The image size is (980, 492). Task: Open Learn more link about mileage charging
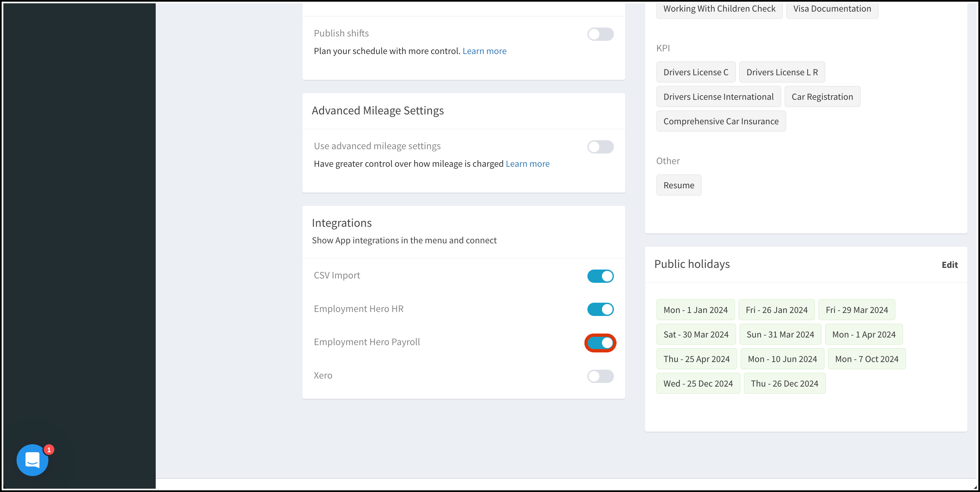point(527,164)
